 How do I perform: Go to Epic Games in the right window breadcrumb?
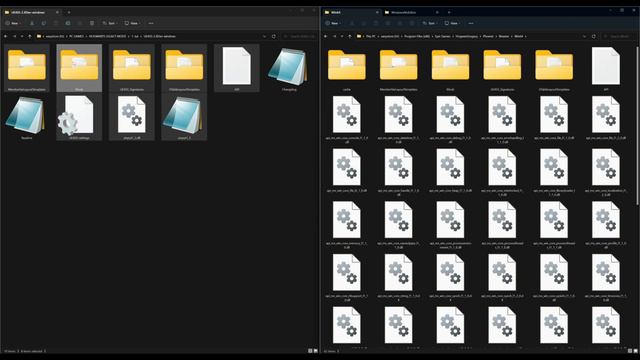(x=442, y=36)
